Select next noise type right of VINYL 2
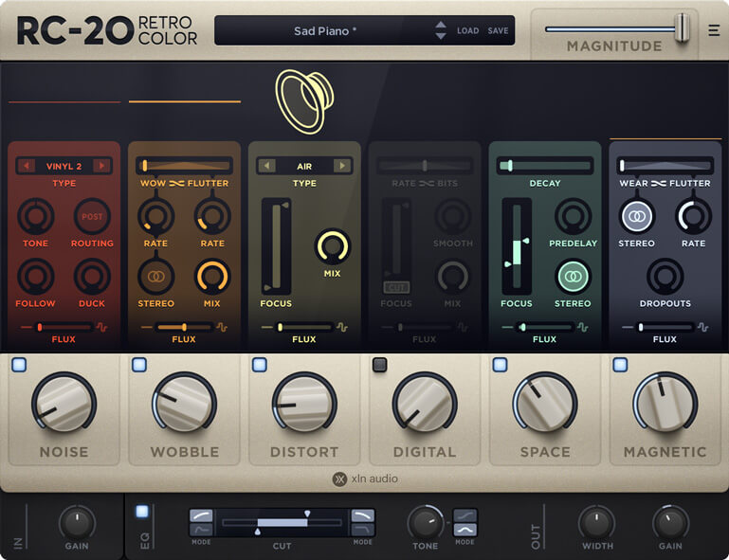The height and width of the screenshot is (560, 729). coord(101,166)
